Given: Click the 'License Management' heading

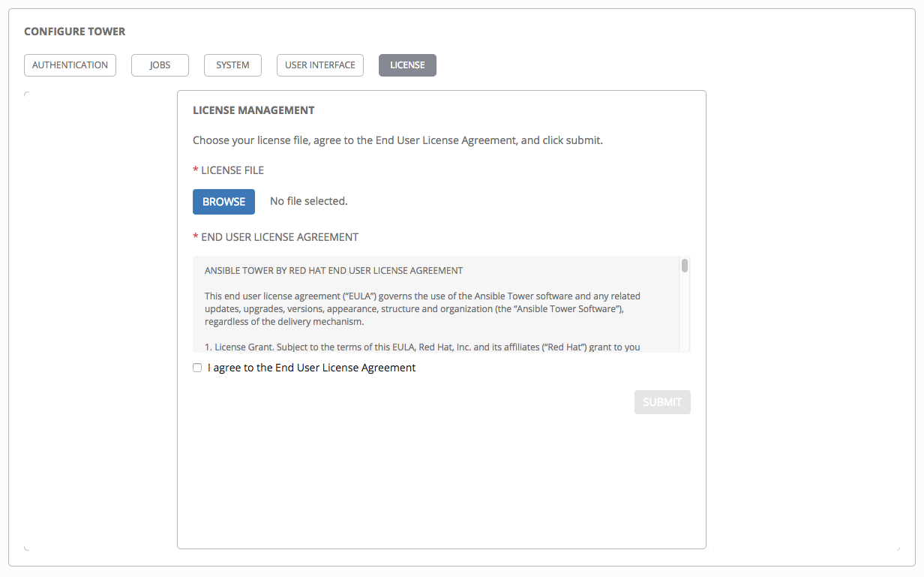Looking at the screenshot, I should pyautogui.click(x=253, y=110).
